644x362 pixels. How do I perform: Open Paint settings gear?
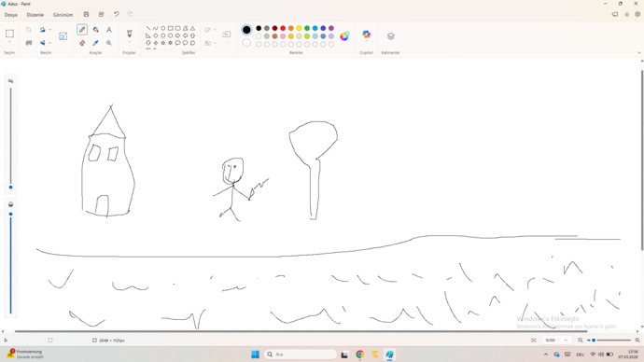pyautogui.click(x=637, y=14)
